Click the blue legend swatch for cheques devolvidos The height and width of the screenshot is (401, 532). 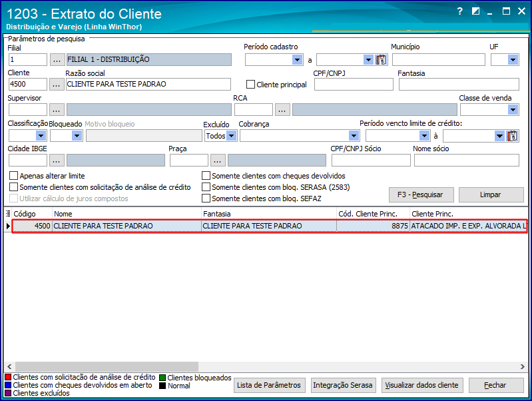(8, 385)
